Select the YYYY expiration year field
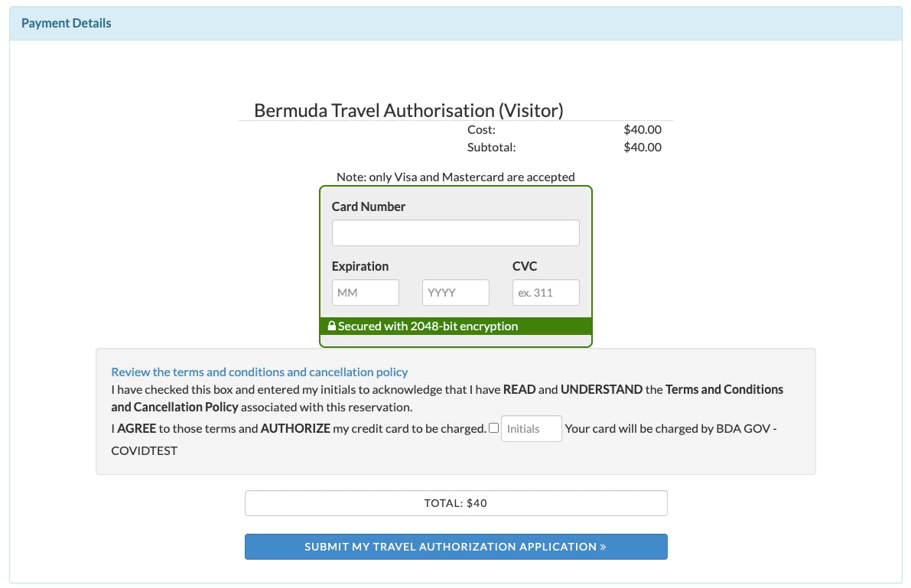Image resolution: width=911 pixels, height=588 pixels. point(455,292)
